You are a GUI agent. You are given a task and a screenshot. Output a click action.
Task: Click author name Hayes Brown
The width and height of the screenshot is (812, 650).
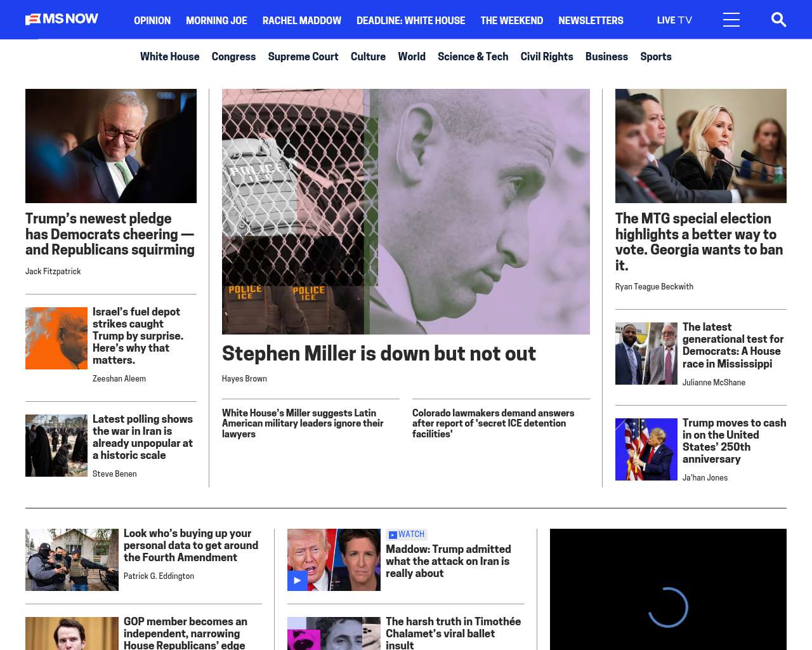click(244, 379)
